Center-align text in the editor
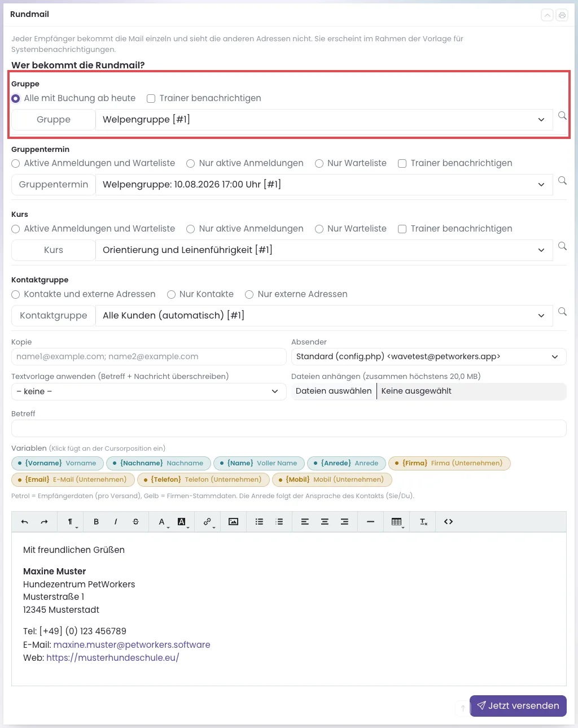Image resolution: width=578 pixels, height=728 pixels. (325, 522)
